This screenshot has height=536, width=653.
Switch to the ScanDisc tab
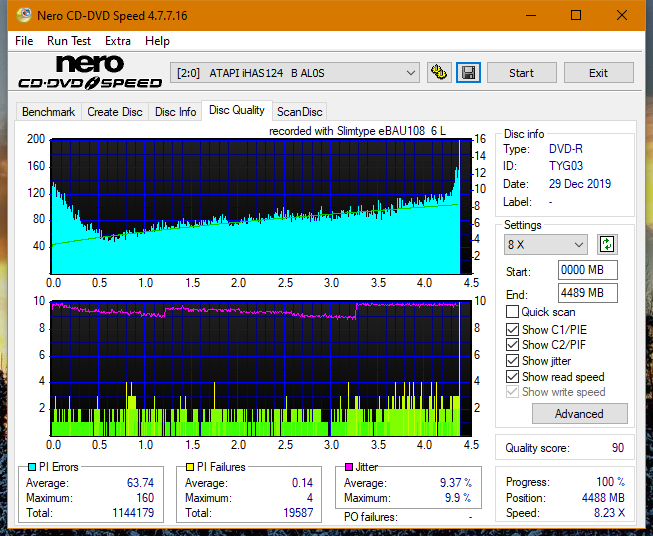pyautogui.click(x=300, y=112)
